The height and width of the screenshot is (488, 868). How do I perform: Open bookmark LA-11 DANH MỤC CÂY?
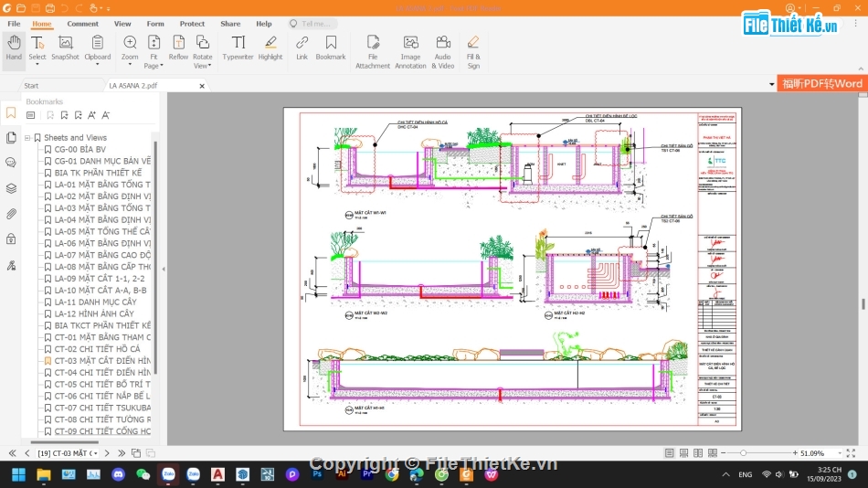95,302
